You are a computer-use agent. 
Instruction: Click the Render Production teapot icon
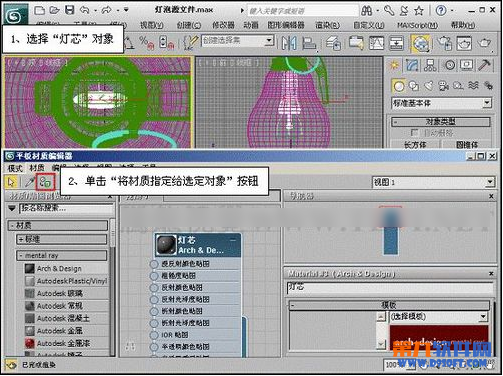pos(484,43)
